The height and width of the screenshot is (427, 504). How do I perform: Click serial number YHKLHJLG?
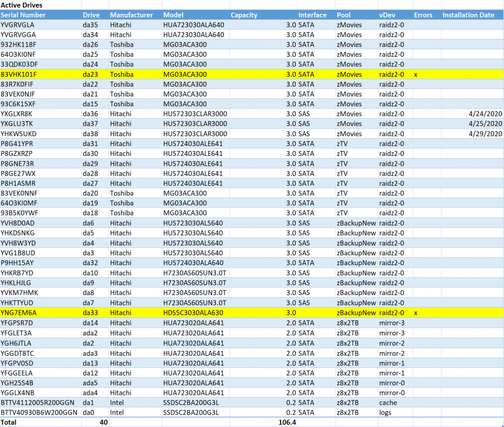pyautogui.click(x=16, y=283)
